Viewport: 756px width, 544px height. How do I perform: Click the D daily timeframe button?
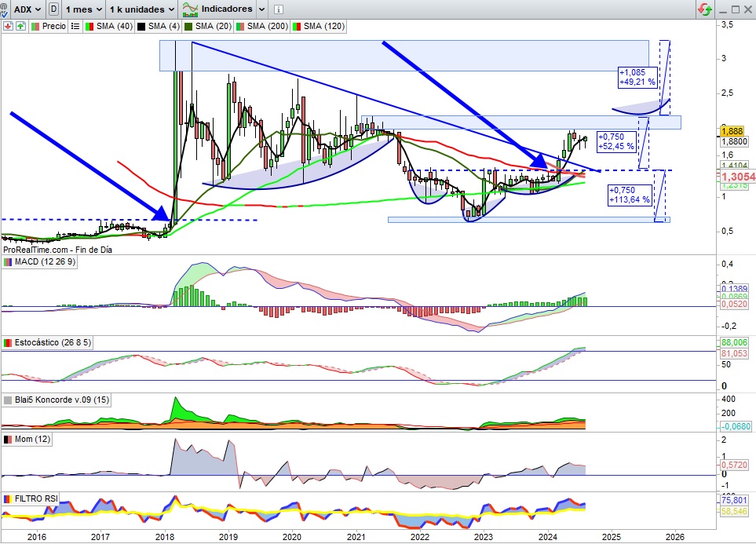pos(53,9)
